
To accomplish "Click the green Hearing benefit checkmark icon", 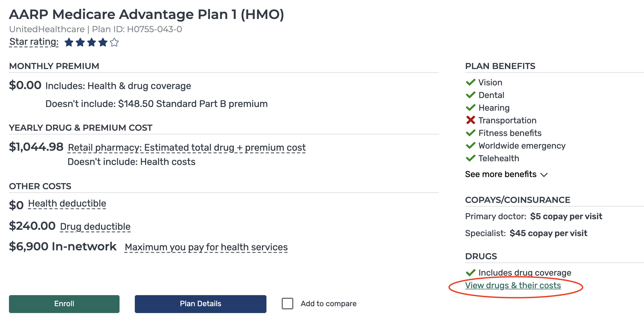I will (x=470, y=108).
